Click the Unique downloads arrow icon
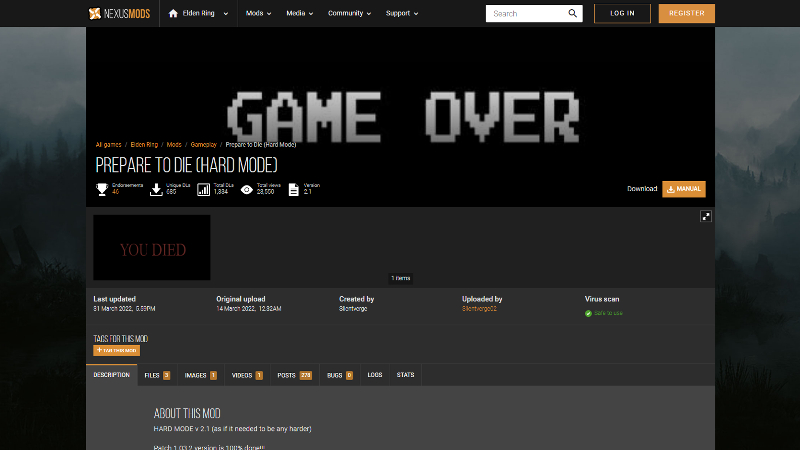The width and height of the screenshot is (800, 450). coord(156,189)
